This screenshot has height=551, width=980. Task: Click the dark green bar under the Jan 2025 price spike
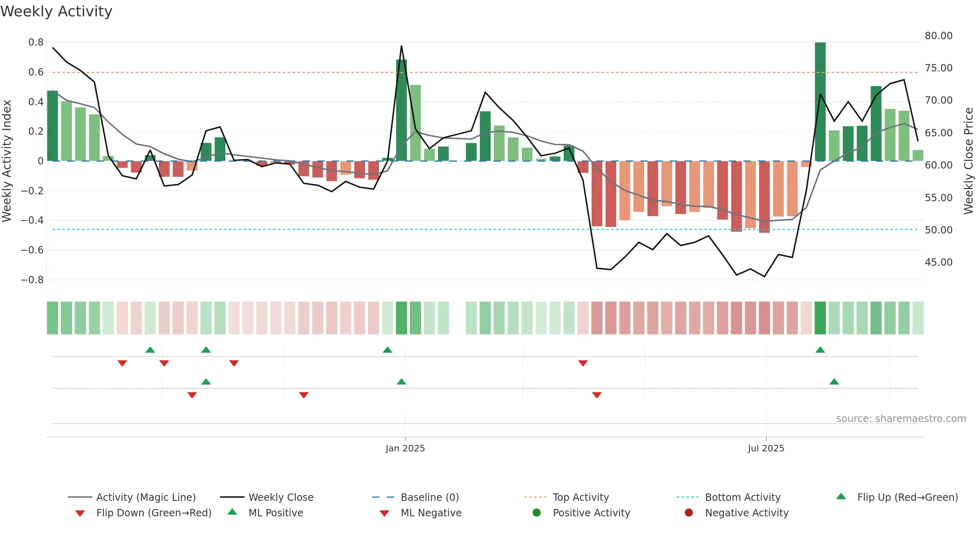click(401, 110)
